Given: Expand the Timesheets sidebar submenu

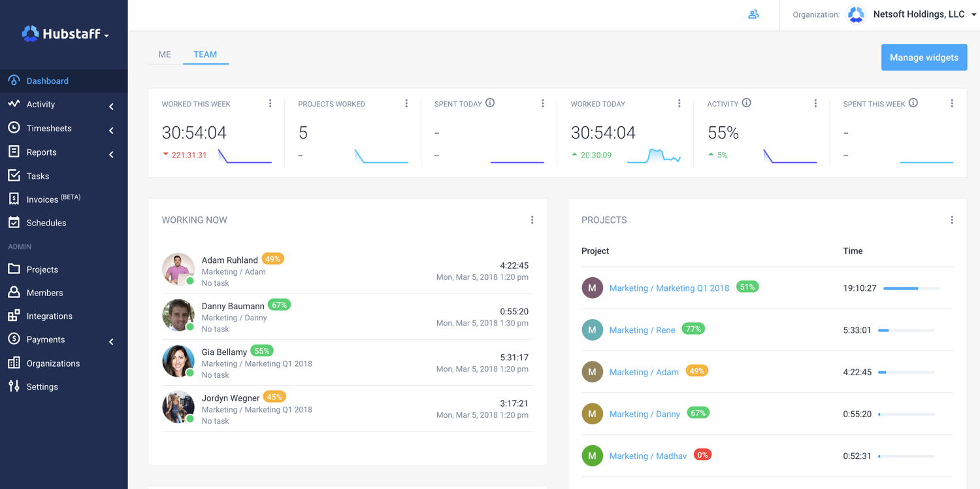Looking at the screenshot, I should coord(111,130).
